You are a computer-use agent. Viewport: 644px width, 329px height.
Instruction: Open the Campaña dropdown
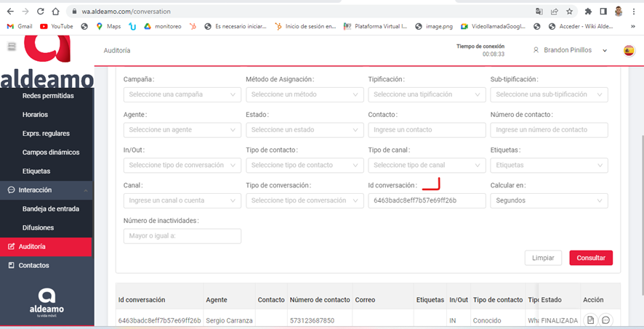(182, 94)
